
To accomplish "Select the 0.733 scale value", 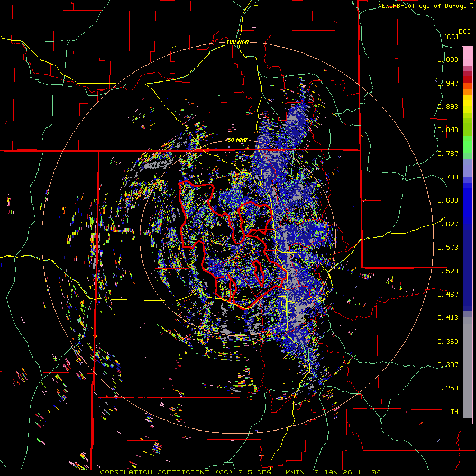I will tap(448, 177).
